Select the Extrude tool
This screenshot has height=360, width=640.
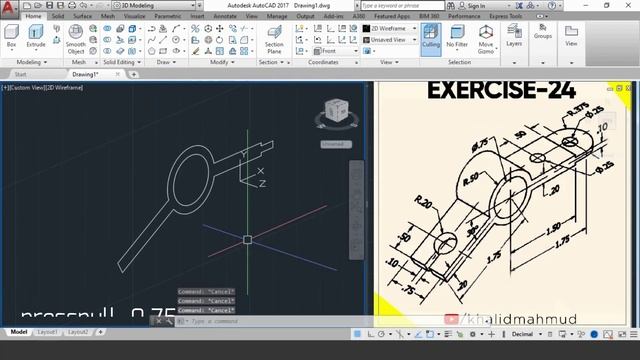point(36,36)
